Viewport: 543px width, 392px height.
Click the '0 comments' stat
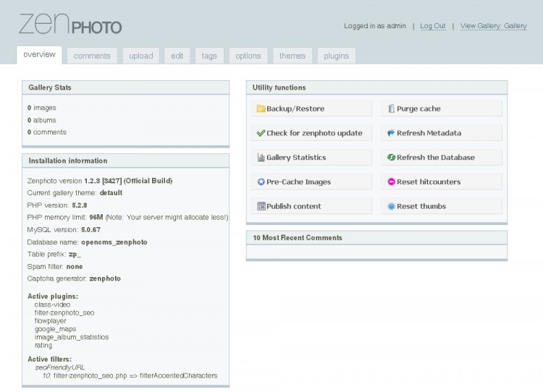pyautogui.click(x=47, y=132)
